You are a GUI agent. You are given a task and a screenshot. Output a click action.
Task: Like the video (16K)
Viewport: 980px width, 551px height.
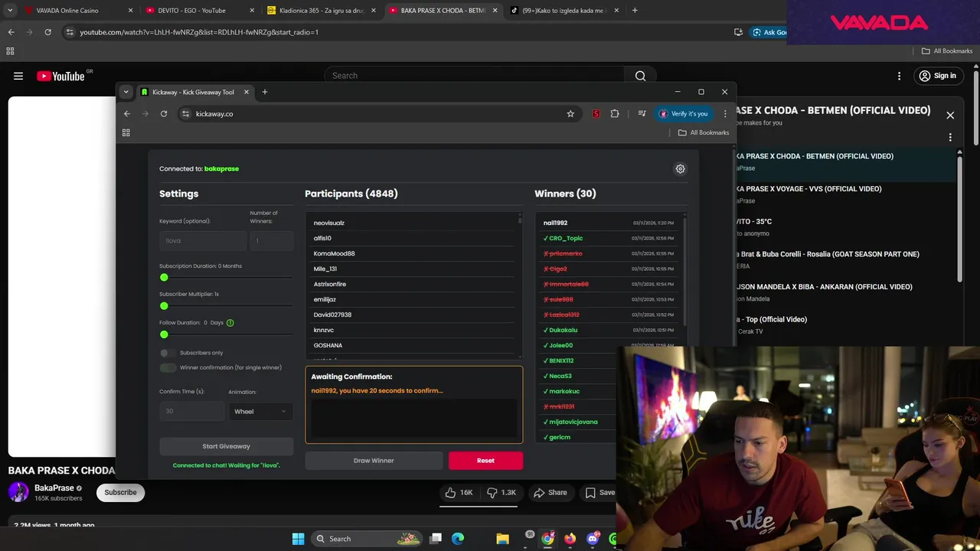tap(459, 492)
